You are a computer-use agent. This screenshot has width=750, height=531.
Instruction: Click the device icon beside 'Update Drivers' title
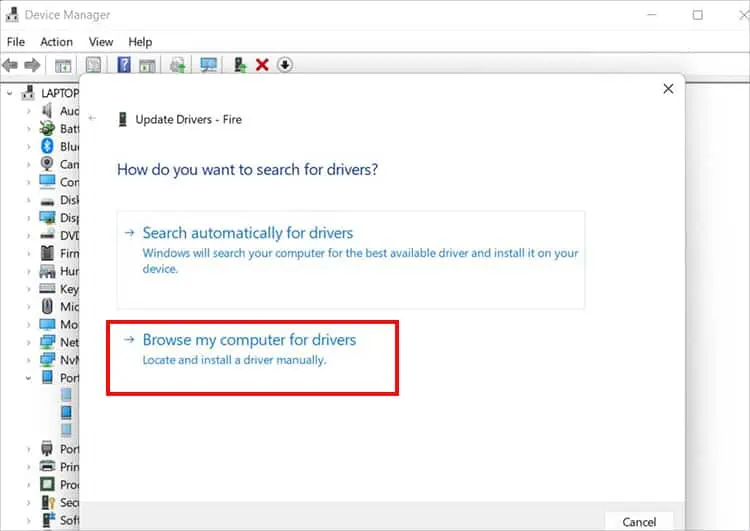pos(122,119)
